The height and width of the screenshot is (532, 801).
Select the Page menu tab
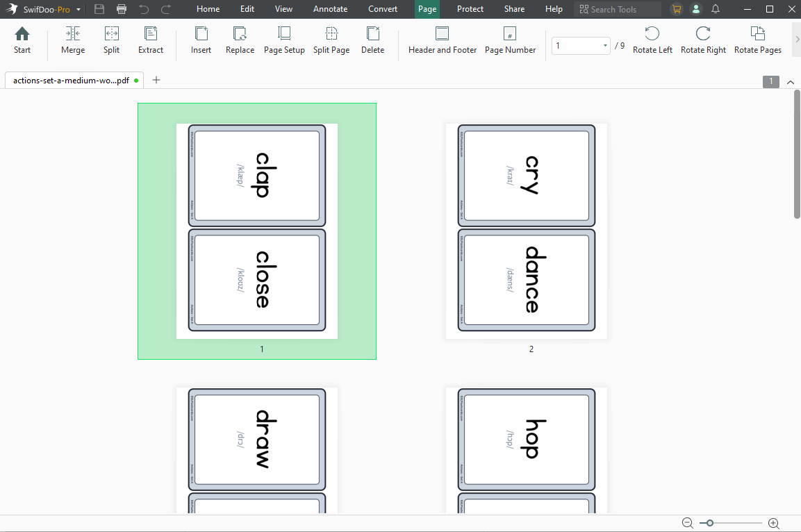coord(427,9)
